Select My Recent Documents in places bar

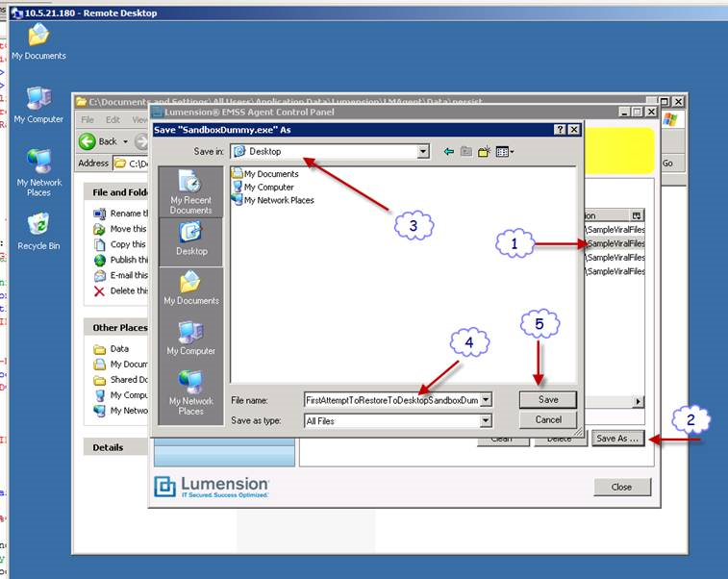[x=190, y=192]
